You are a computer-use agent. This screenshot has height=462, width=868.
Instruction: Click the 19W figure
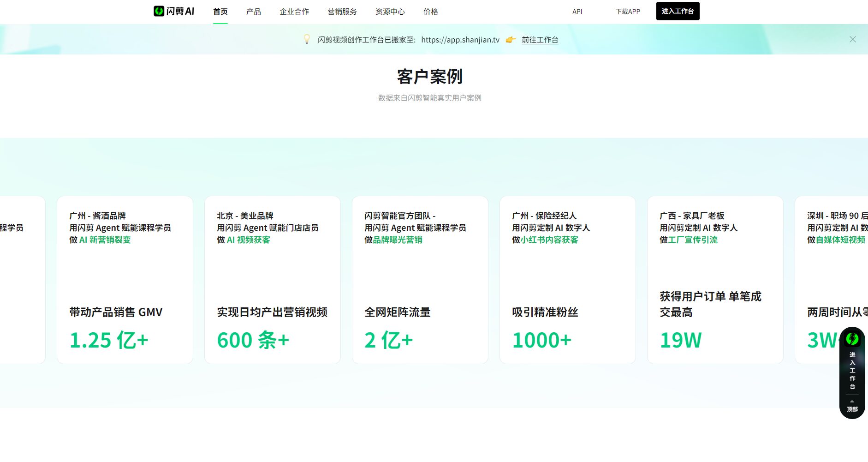tap(681, 340)
